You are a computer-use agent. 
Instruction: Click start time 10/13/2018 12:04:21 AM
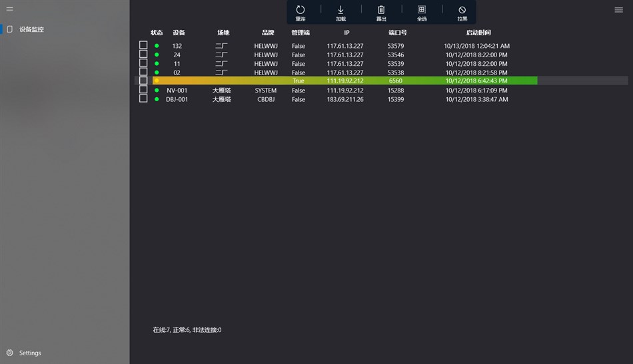[x=477, y=46]
